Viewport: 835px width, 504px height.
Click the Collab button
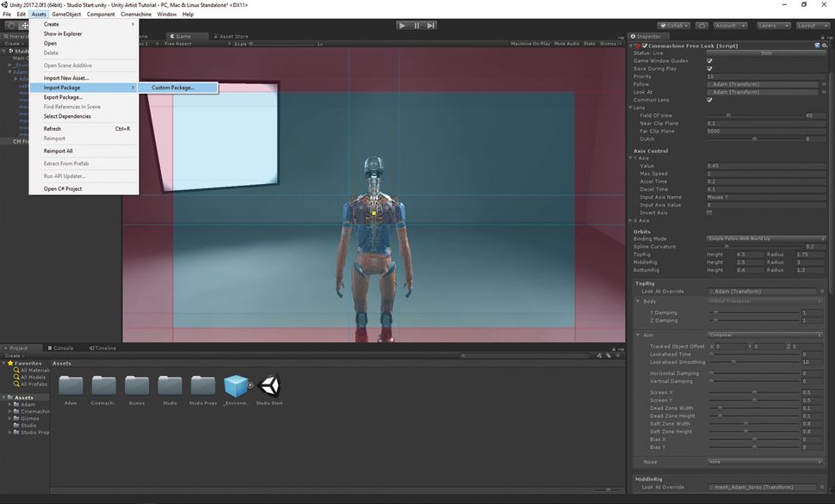673,26
